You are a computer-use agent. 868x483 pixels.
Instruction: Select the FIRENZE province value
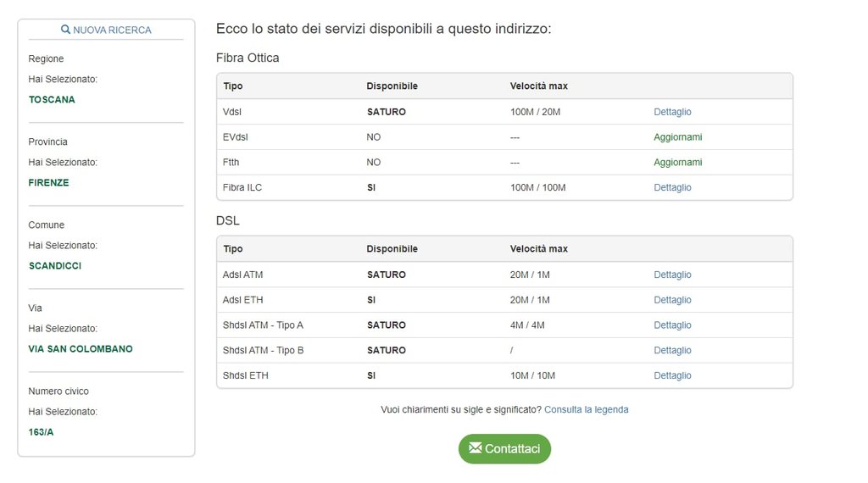[49, 183]
